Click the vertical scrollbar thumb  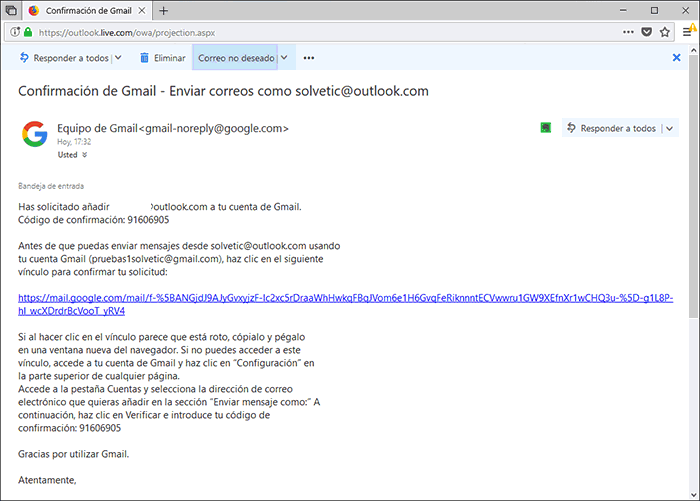pyautogui.click(x=693, y=186)
